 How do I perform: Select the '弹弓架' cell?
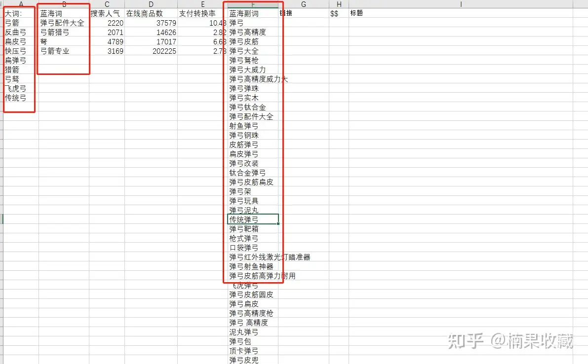point(253,191)
